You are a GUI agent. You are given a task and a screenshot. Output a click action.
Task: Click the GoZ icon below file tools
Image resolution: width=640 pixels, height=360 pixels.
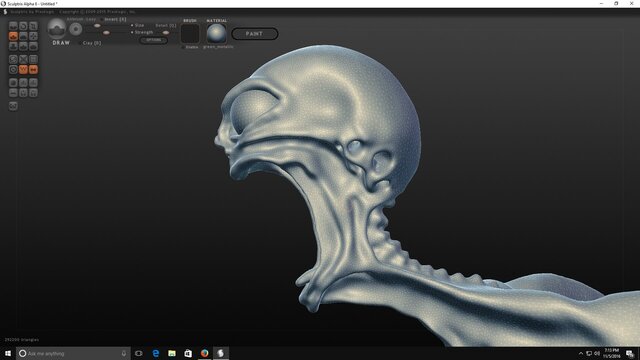(x=13, y=106)
